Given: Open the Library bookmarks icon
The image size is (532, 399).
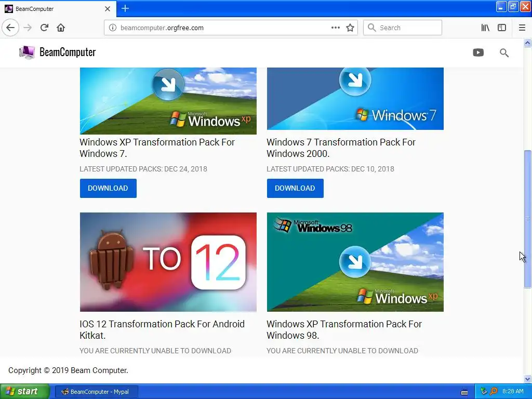Looking at the screenshot, I should click(485, 28).
